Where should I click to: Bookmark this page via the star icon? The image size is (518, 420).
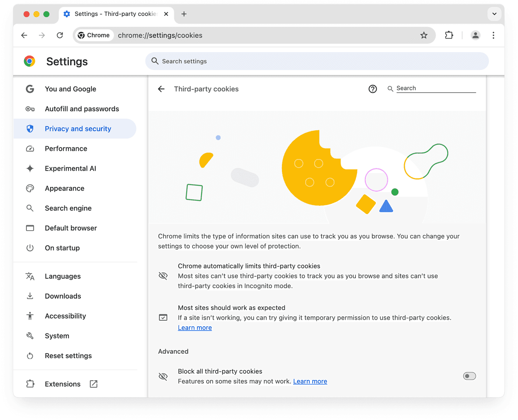[423, 35]
